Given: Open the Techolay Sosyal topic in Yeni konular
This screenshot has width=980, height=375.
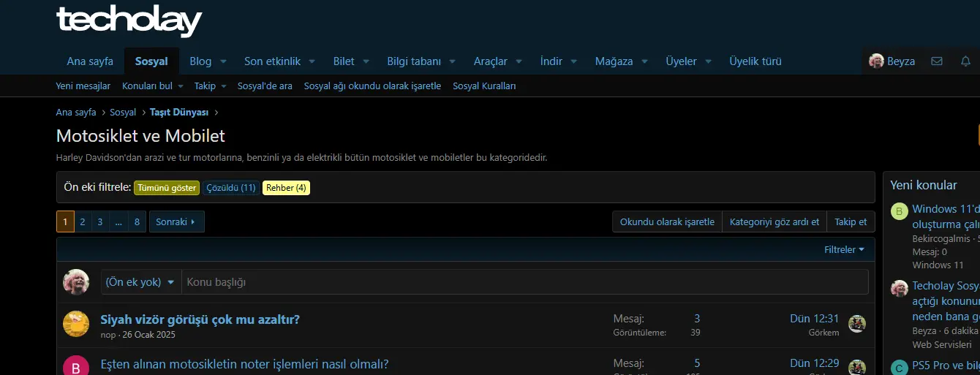Looking at the screenshot, I should pyautogui.click(x=946, y=301).
